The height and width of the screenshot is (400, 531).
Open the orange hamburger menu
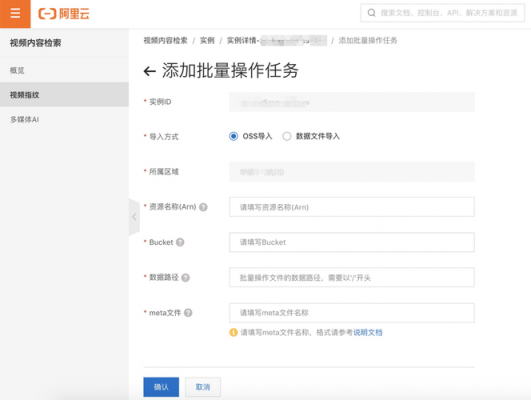coord(15,14)
